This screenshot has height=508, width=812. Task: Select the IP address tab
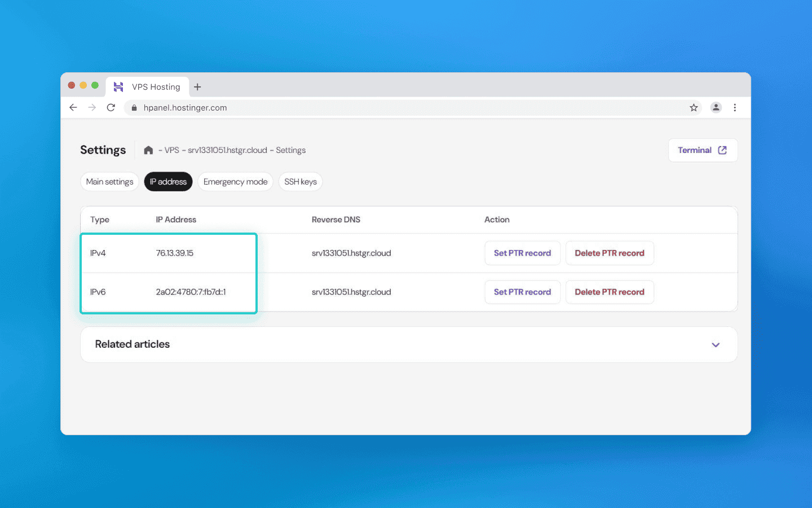click(168, 182)
